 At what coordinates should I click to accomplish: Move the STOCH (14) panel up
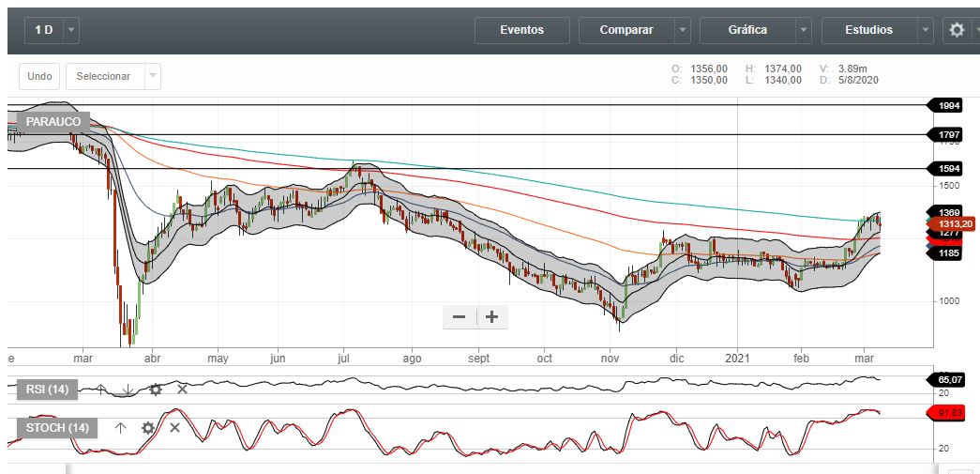tap(120, 428)
